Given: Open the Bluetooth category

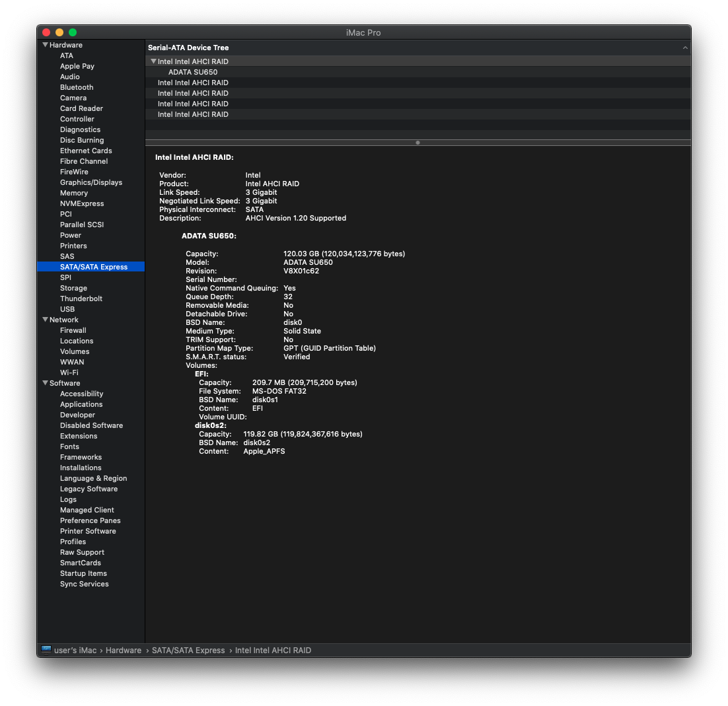Looking at the screenshot, I should coord(77,87).
